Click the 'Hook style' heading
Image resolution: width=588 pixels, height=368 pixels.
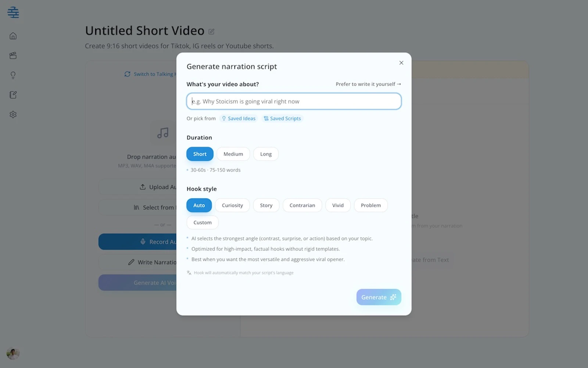click(x=201, y=189)
